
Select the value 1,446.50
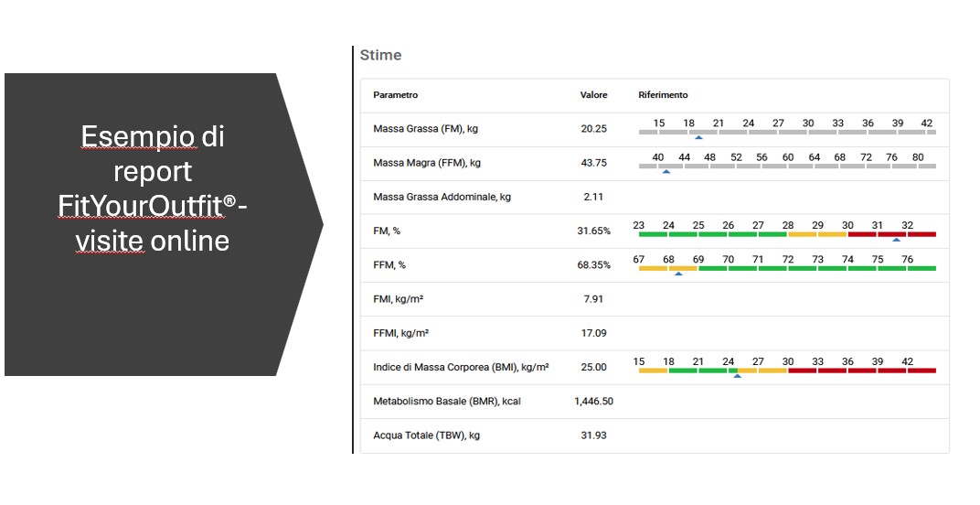pyautogui.click(x=593, y=401)
